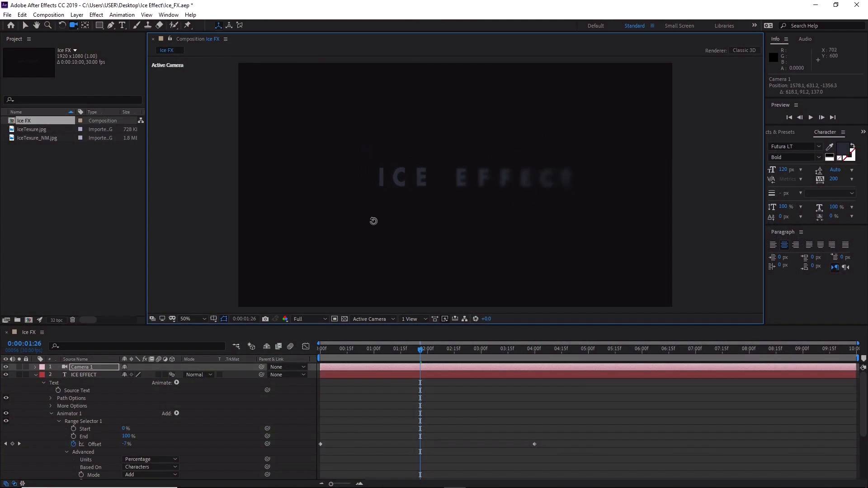
Task: Toggle visibility of the ICE EFFECT layer
Action: (5, 375)
